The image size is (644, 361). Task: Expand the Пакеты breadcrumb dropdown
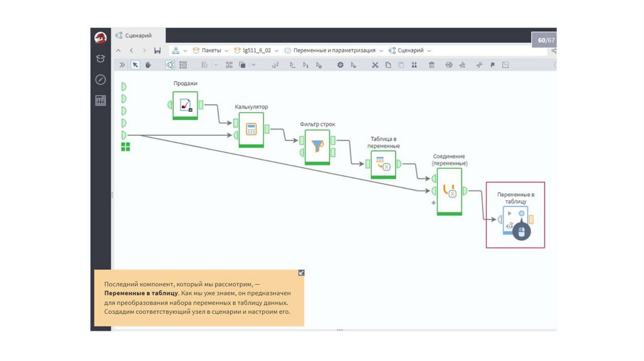pyautogui.click(x=225, y=50)
